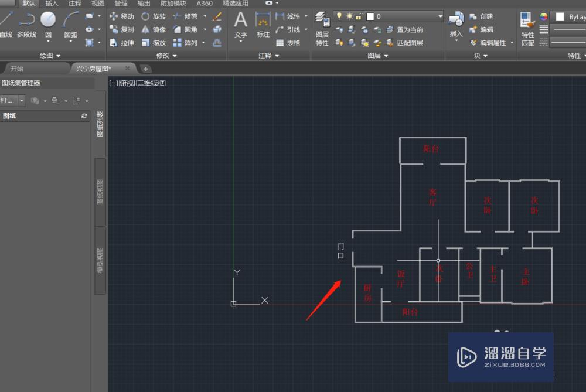Click the ByLayer color swatch in Properties panel
This screenshot has height=392, width=586.
(x=560, y=16)
